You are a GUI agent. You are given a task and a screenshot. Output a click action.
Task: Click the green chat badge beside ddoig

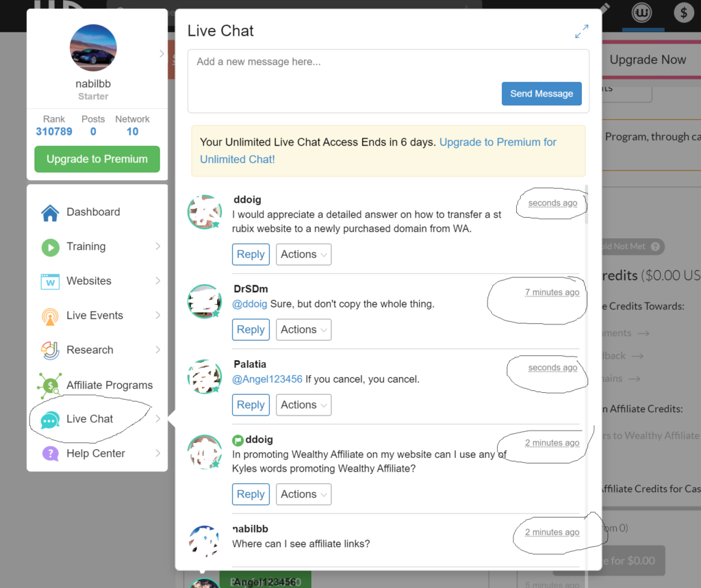pos(238,440)
